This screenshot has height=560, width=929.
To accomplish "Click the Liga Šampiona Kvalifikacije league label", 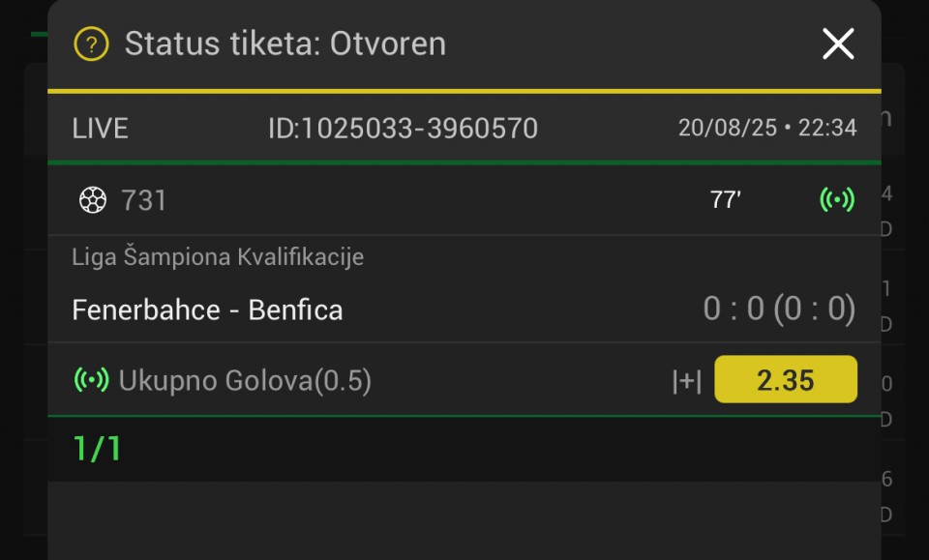I will click(218, 257).
